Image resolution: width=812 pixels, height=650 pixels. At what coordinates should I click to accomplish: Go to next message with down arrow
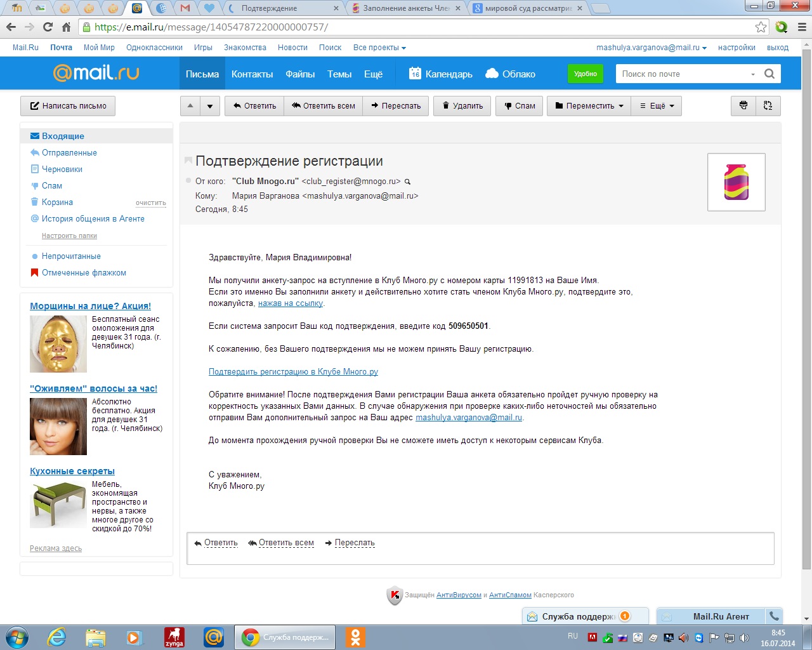(210, 106)
